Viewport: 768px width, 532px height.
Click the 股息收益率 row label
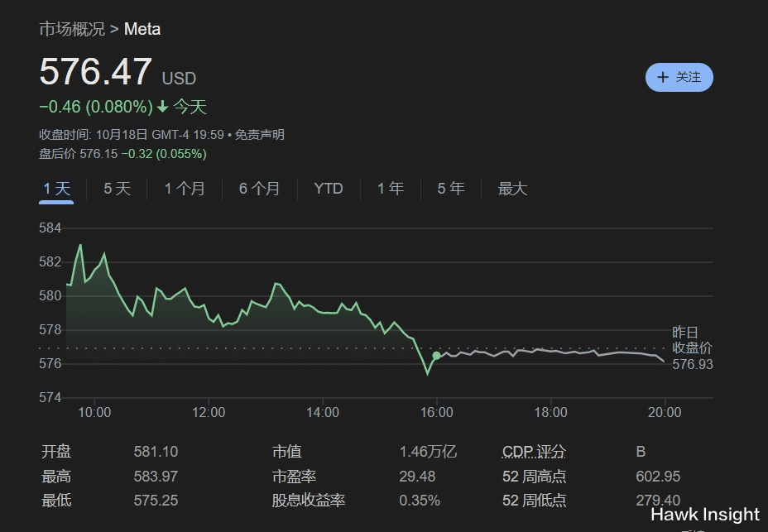pos(309,501)
